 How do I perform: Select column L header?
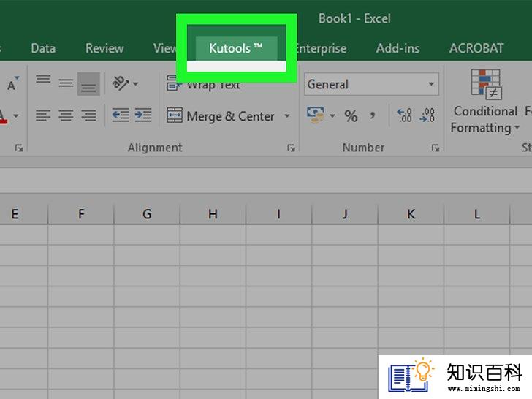click(x=477, y=214)
